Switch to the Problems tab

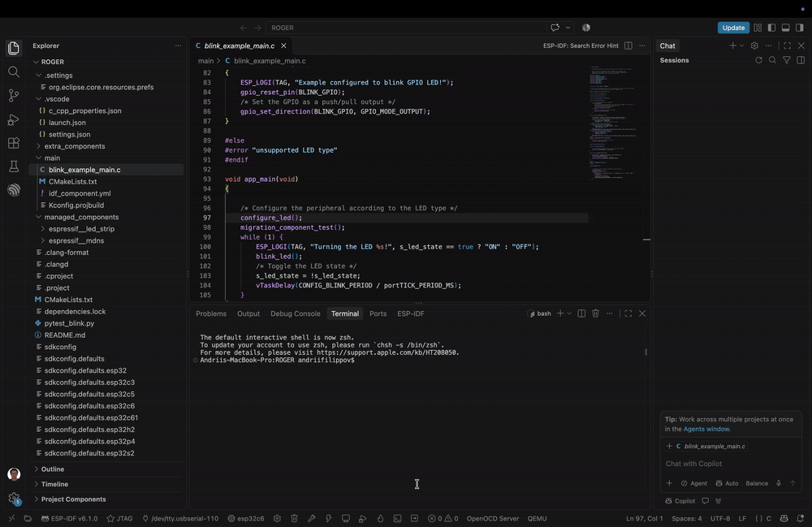click(x=211, y=313)
